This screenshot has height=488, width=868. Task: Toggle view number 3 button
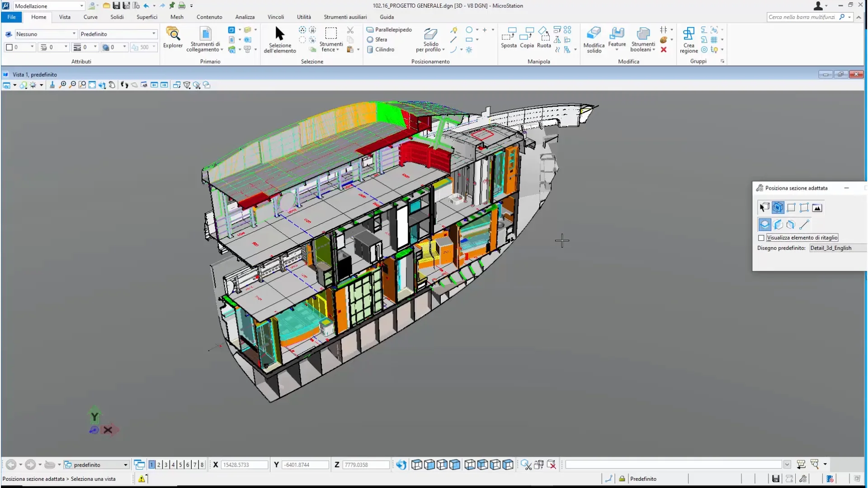166,465
